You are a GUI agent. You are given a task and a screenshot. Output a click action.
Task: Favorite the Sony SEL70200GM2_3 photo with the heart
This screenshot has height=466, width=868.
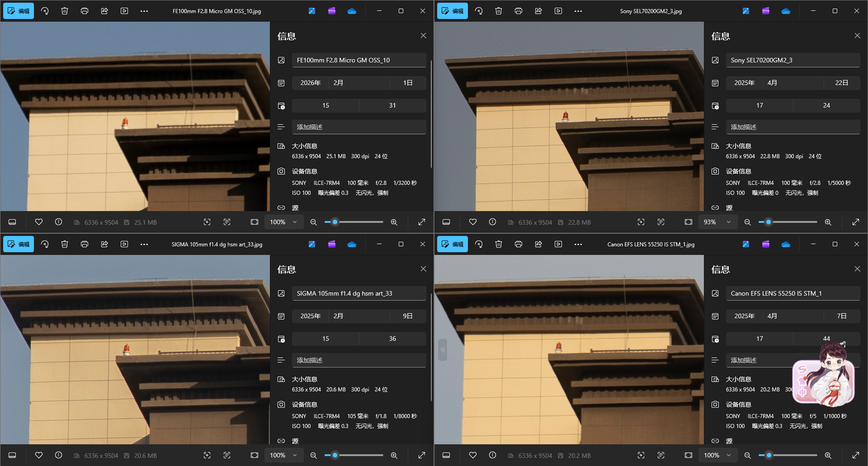tap(473, 222)
